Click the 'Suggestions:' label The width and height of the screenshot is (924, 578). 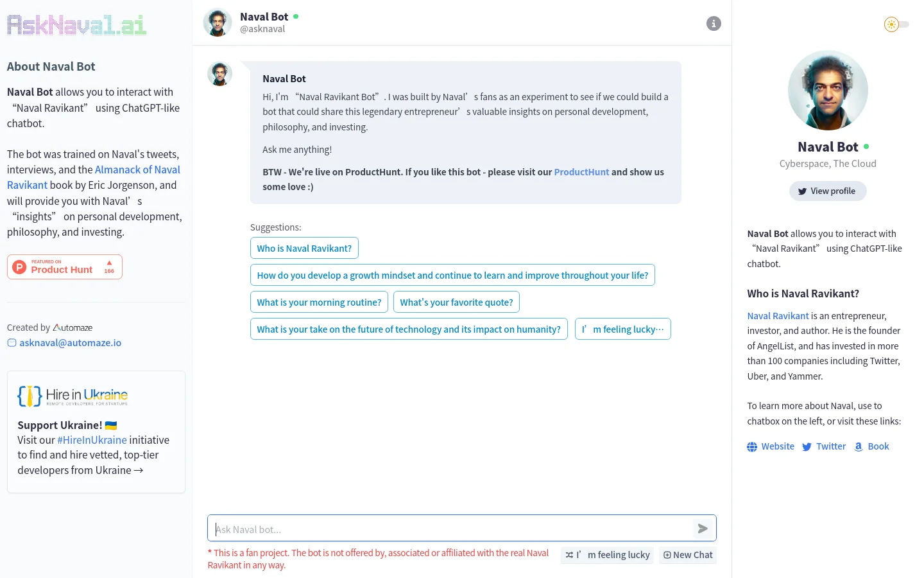click(x=276, y=227)
